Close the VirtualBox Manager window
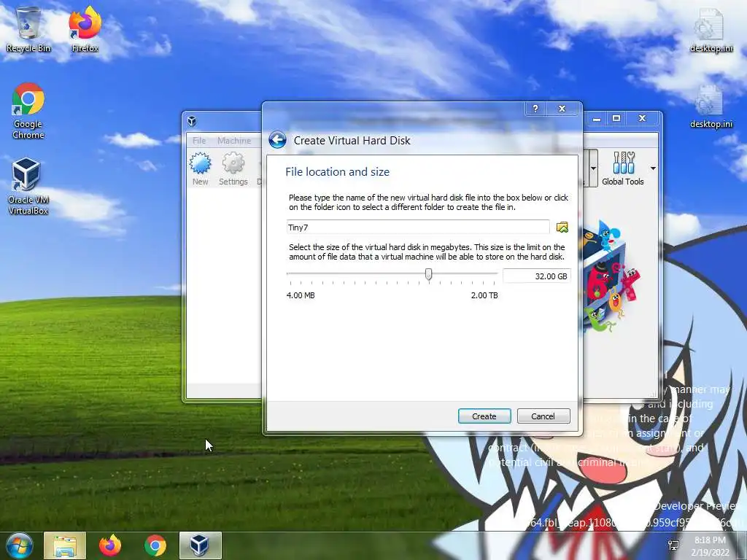 (642, 118)
